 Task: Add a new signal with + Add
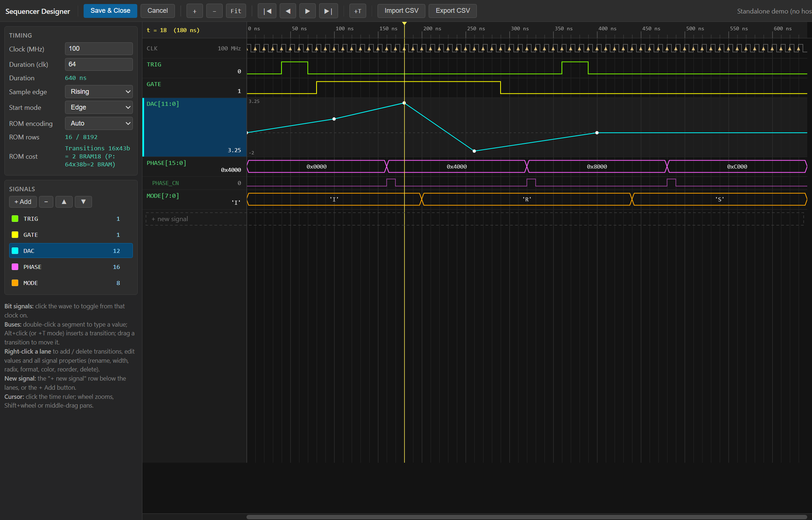[23, 202]
